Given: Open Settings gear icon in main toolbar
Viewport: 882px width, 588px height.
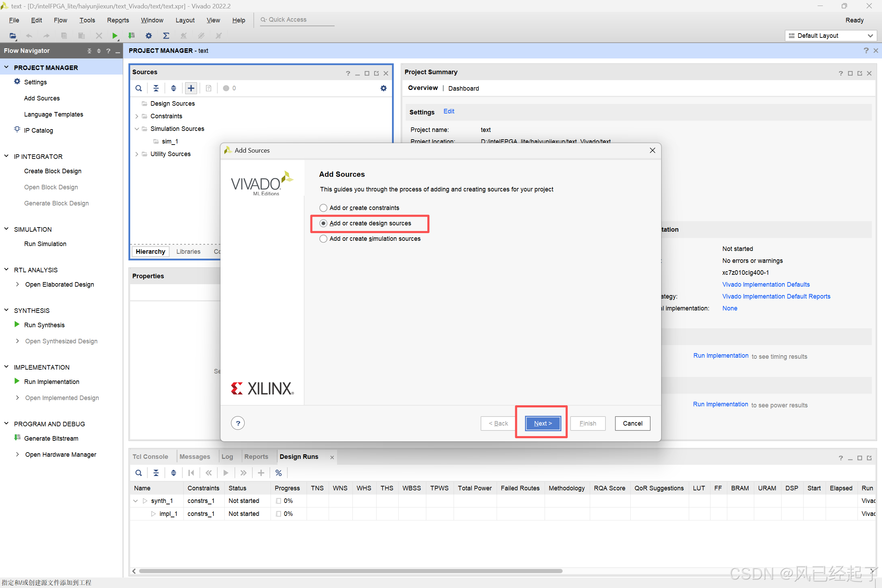Looking at the screenshot, I should click(148, 36).
